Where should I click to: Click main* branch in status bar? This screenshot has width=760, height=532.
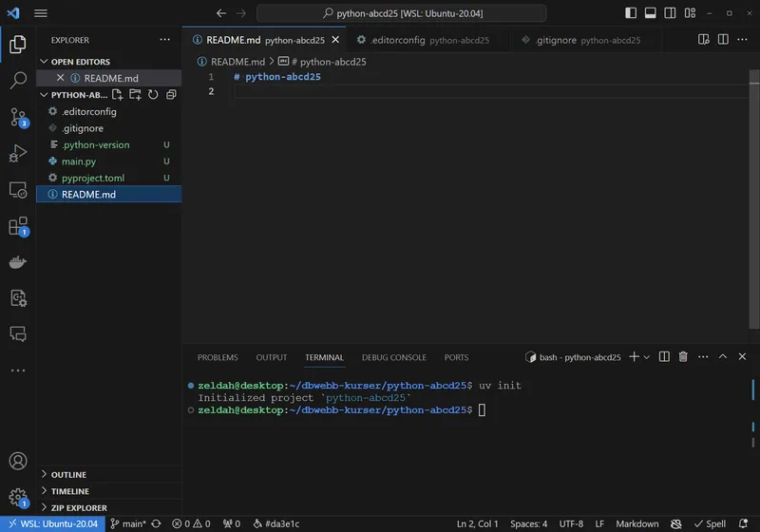point(128,523)
